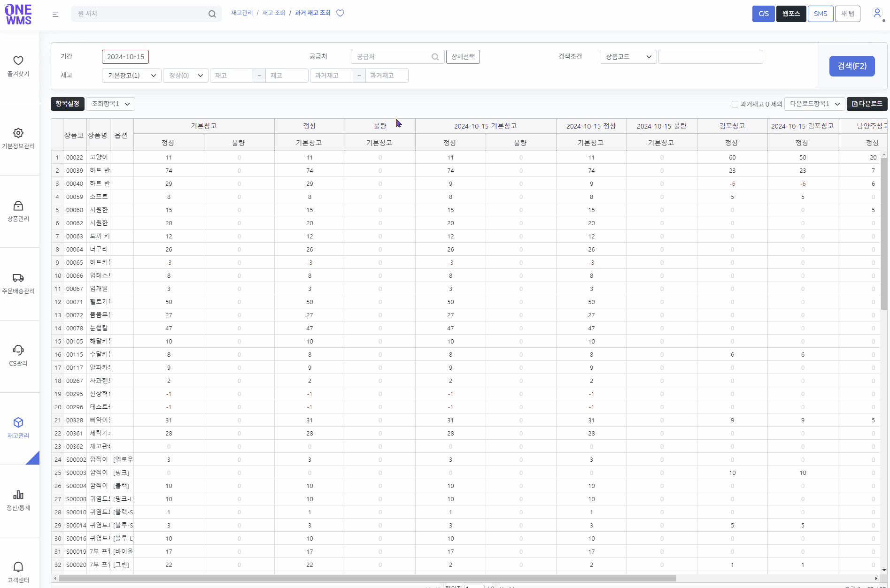Open 정산/통계 chart menu
Screen dimensions: 890x588
click(18, 501)
